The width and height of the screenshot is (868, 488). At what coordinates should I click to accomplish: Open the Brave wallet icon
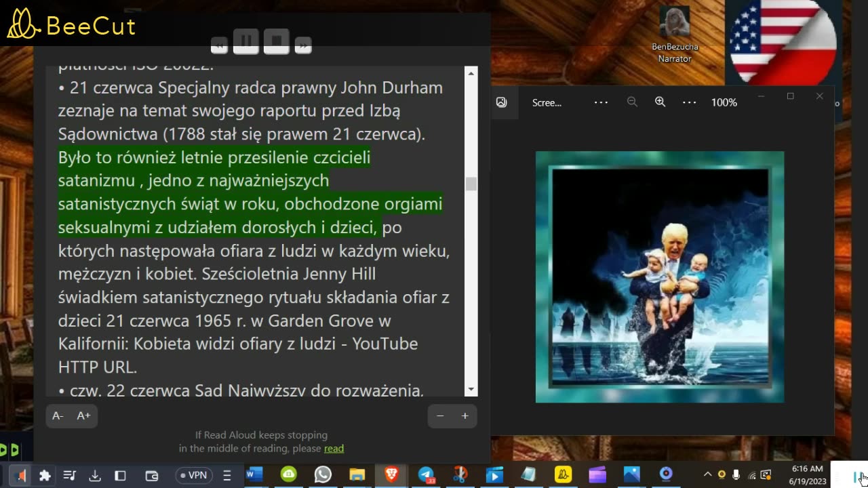coord(152,476)
